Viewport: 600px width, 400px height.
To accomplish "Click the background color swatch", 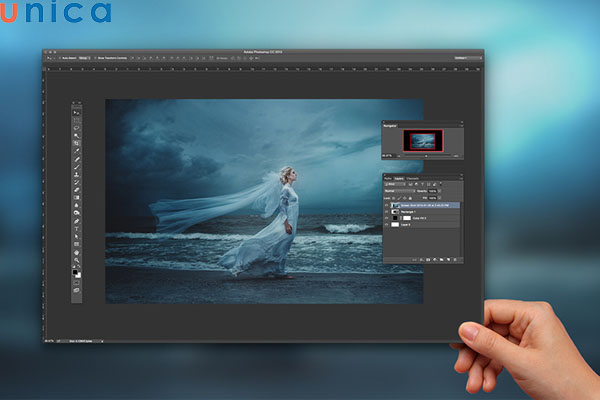I will (79, 276).
